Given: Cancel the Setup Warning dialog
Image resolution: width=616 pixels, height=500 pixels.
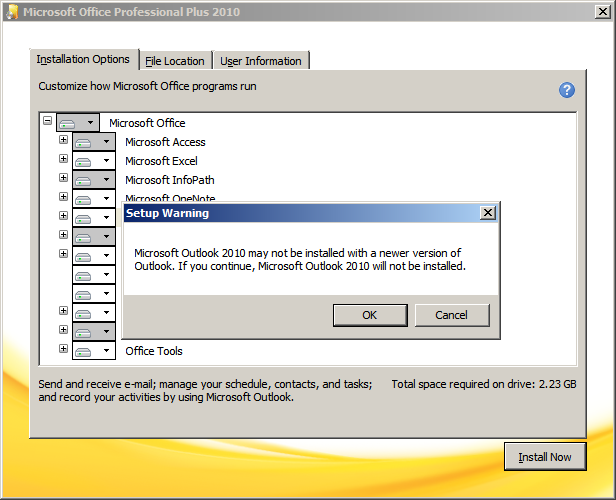Looking at the screenshot, I should 452,315.
